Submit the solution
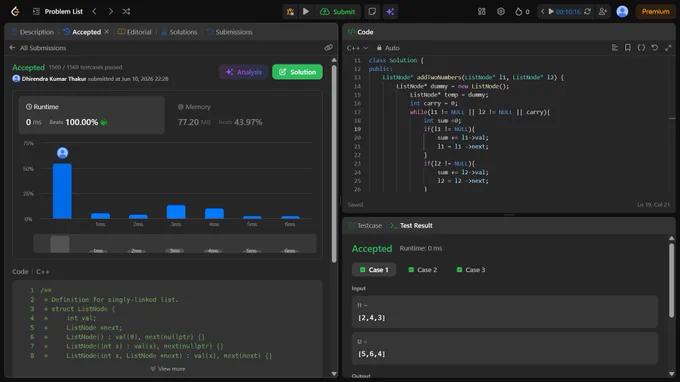Screen dimensions: 680x382 (338, 12)
